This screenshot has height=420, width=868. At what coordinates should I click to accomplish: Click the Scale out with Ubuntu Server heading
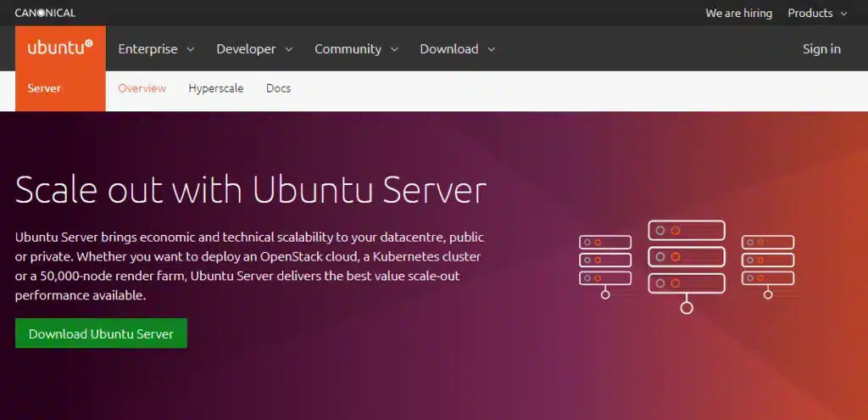point(251,190)
